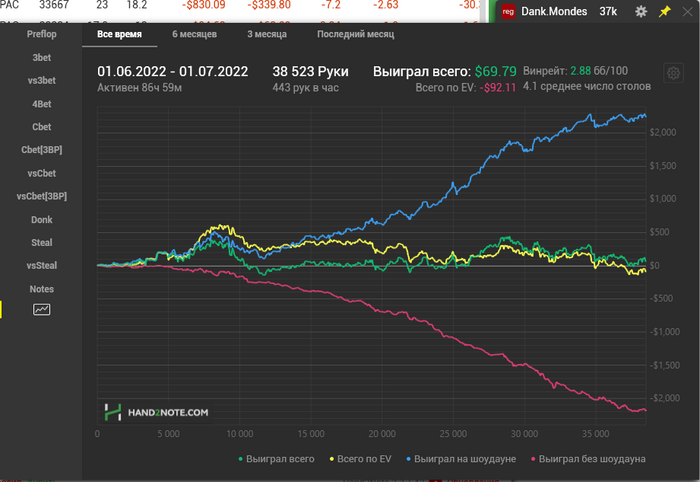Switch to the '6 месяцев' tab
The image size is (700, 482).
click(x=195, y=34)
